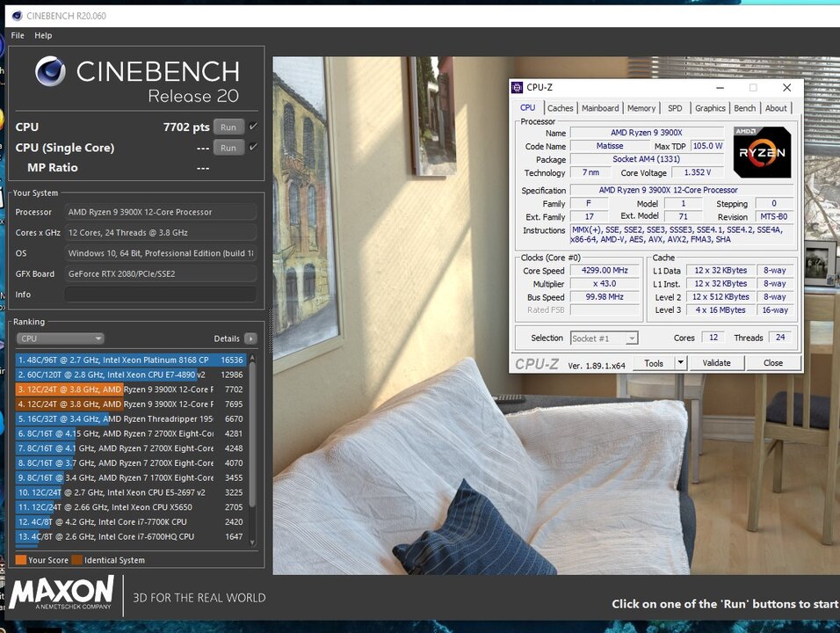Click the ranking list scroll up arrow

(x=253, y=357)
